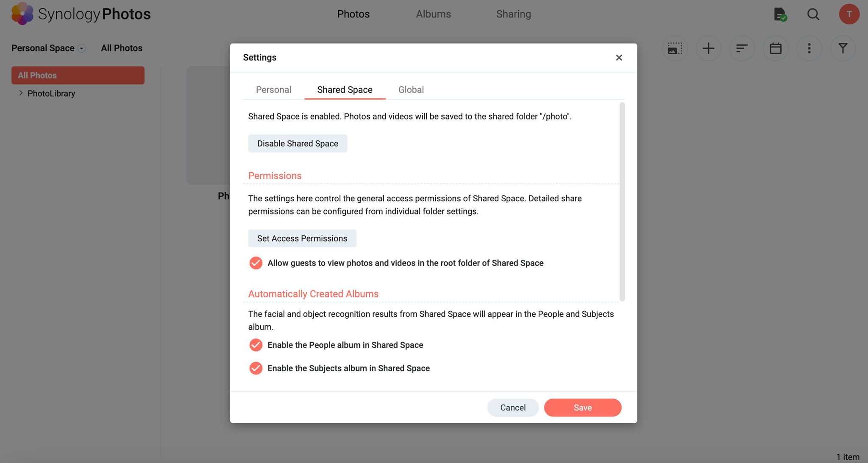Click the Disable Shared Space button
This screenshot has height=463, width=868.
click(x=298, y=144)
